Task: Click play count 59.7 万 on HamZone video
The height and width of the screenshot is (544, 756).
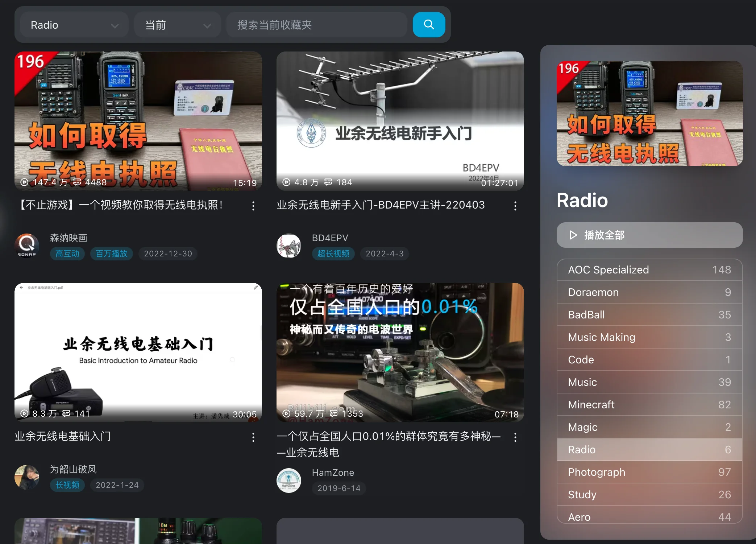Action: click(304, 413)
